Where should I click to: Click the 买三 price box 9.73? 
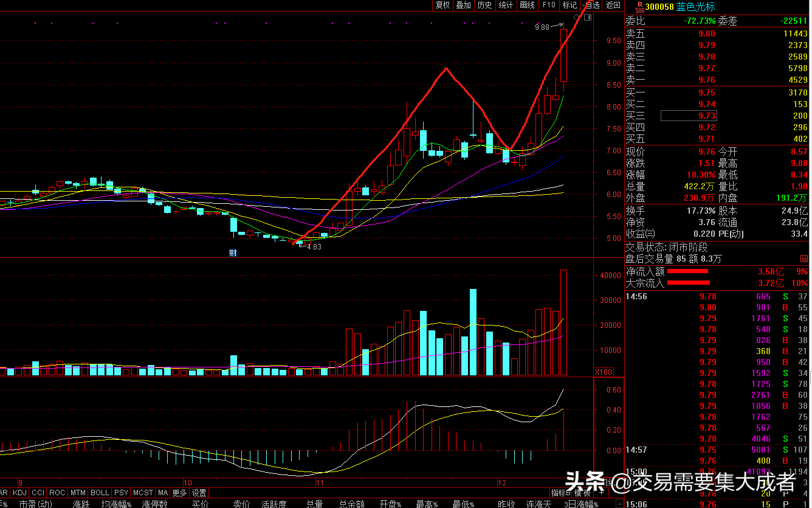click(688, 116)
